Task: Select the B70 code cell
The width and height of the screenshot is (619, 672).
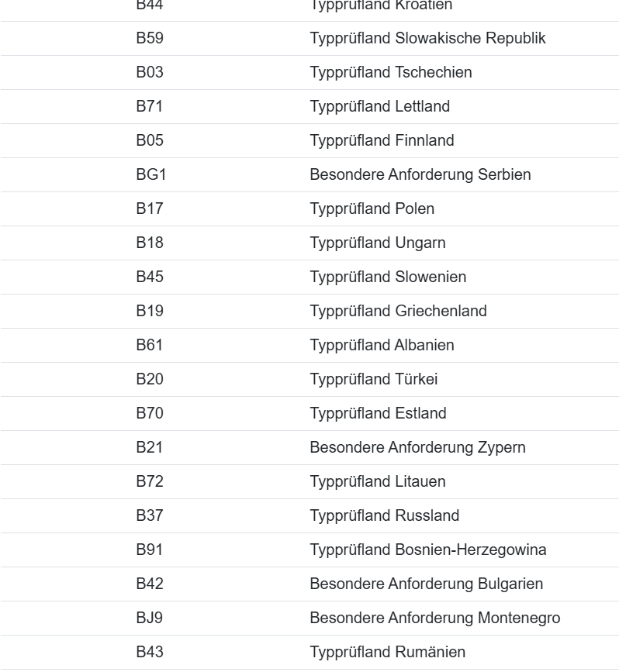Action: (150, 413)
